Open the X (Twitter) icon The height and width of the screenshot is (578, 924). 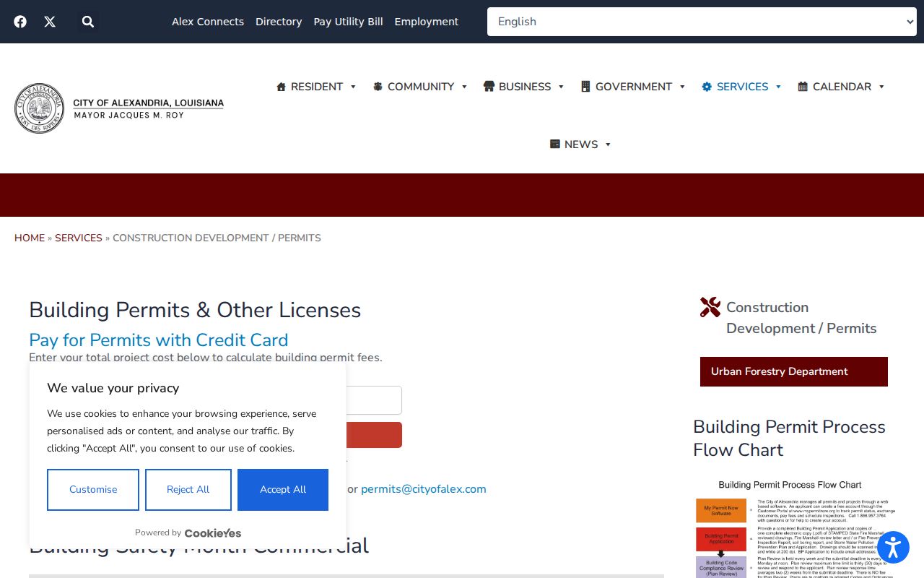tap(50, 22)
